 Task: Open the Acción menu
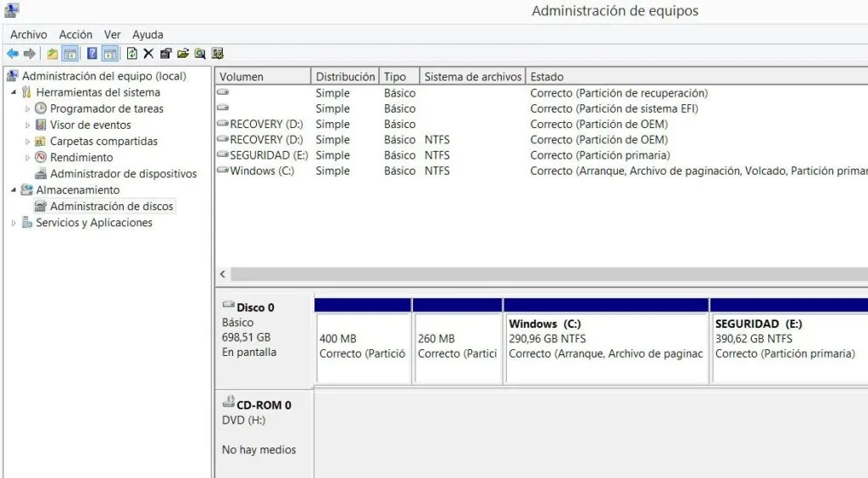(75, 34)
